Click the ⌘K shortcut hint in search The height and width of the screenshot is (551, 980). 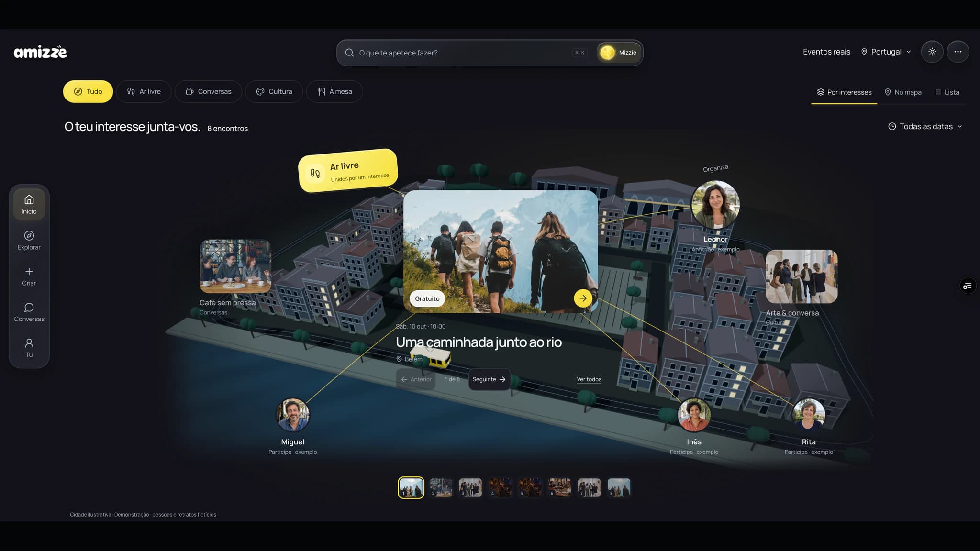(579, 53)
